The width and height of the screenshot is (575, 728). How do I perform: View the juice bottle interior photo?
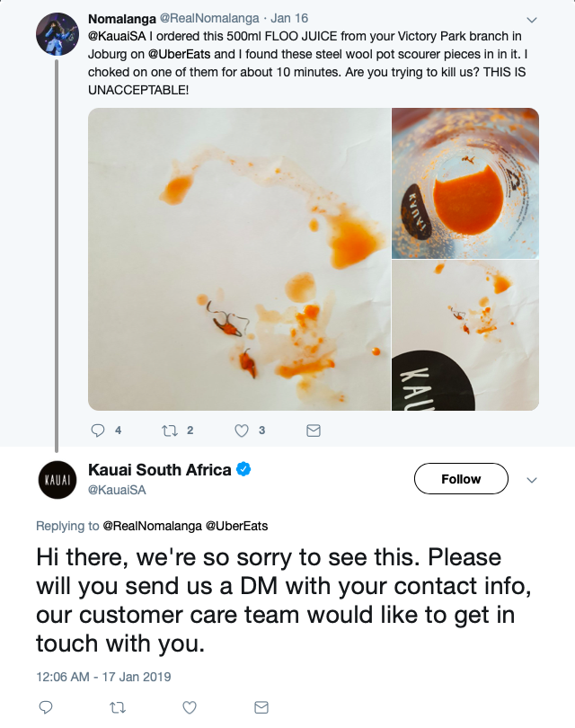[x=465, y=183]
